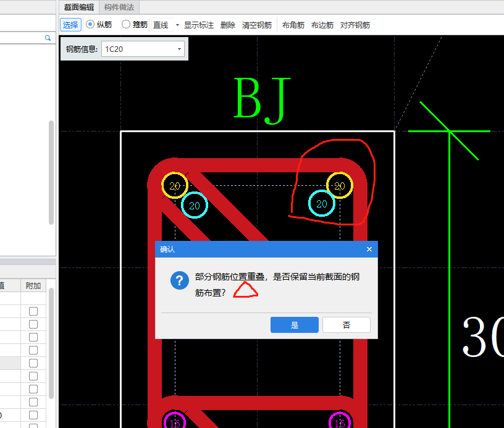Click the 对齐钢筋 tool
This screenshot has height=428, width=504.
(355, 25)
